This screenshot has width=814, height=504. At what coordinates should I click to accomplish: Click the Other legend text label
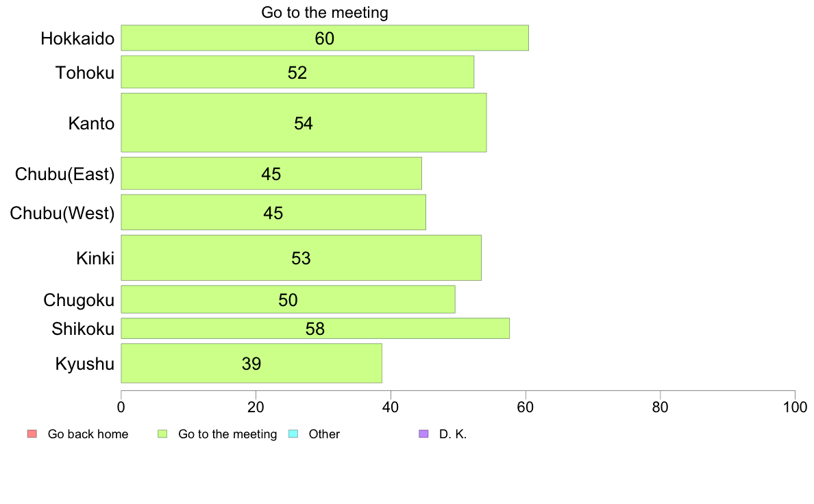pos(324,434)
